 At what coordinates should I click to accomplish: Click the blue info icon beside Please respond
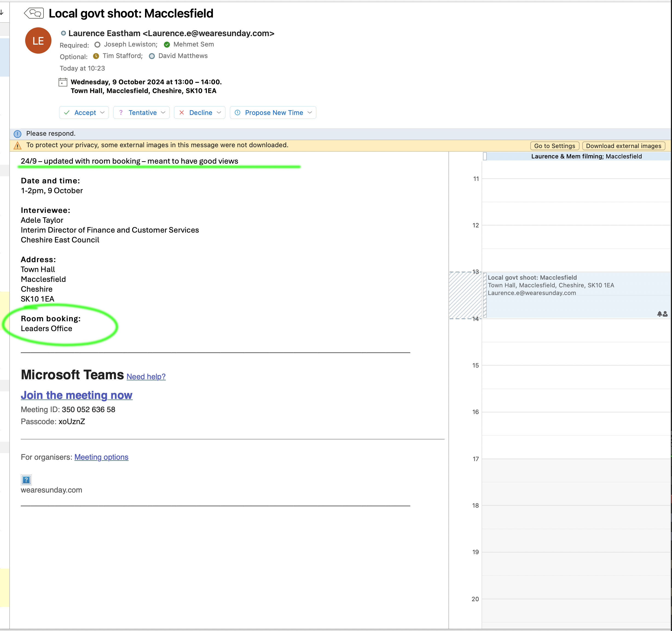[x=18, y=134]
